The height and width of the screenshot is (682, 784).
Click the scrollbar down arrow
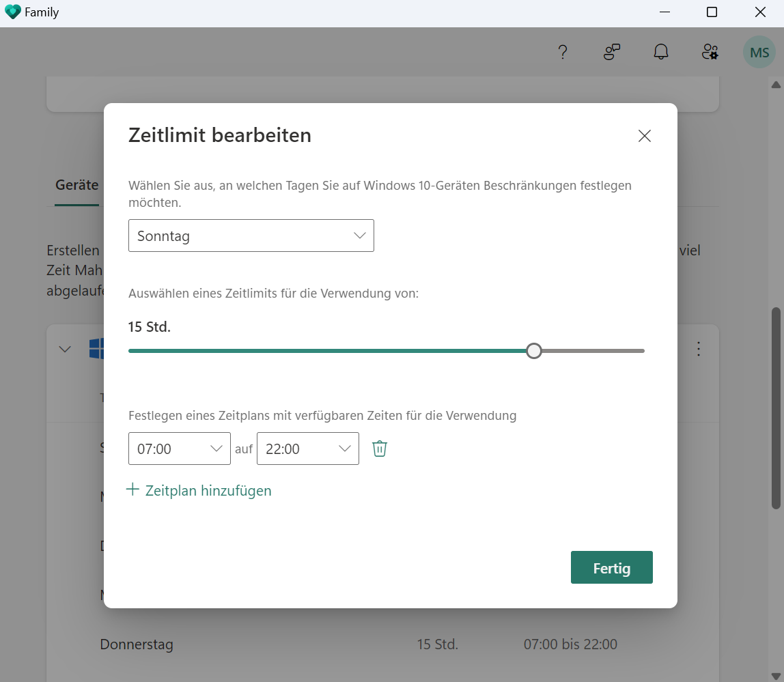776,674
